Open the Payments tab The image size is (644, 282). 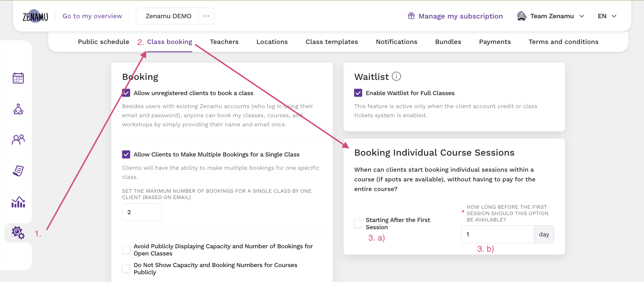coord(495,42)
